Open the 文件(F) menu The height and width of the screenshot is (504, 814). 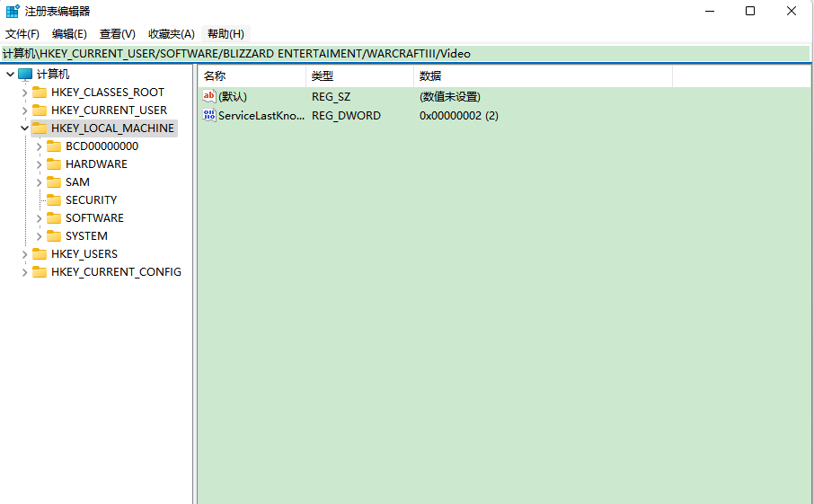point(22,34)
